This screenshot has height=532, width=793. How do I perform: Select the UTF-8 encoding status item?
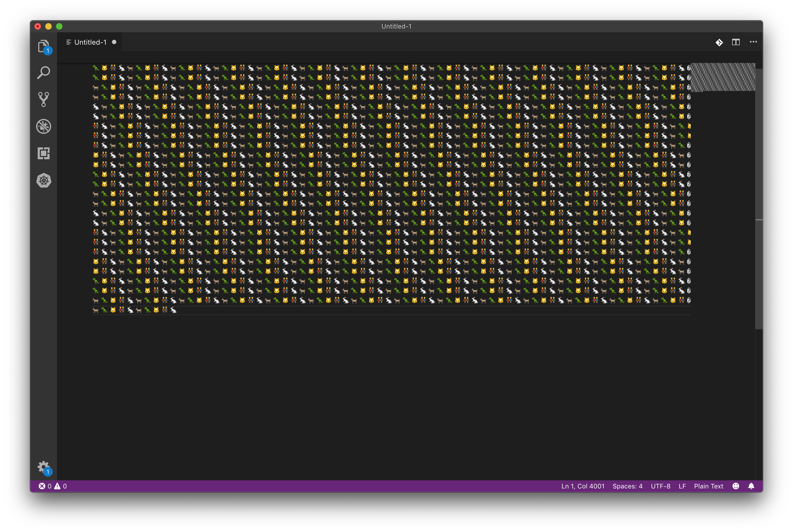[x=660, y=486]
